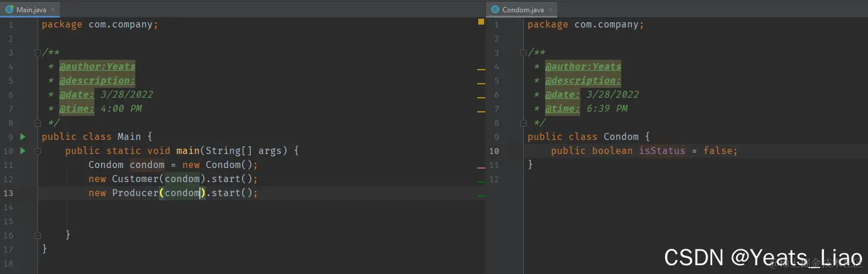The height and width of the screenshot is (274, 868).
Task: Click line number 14 in the Main.java gutter
Action: pos(8,207)
